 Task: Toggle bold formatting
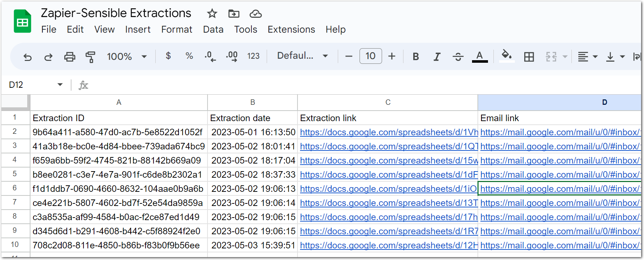coord(416,57)
